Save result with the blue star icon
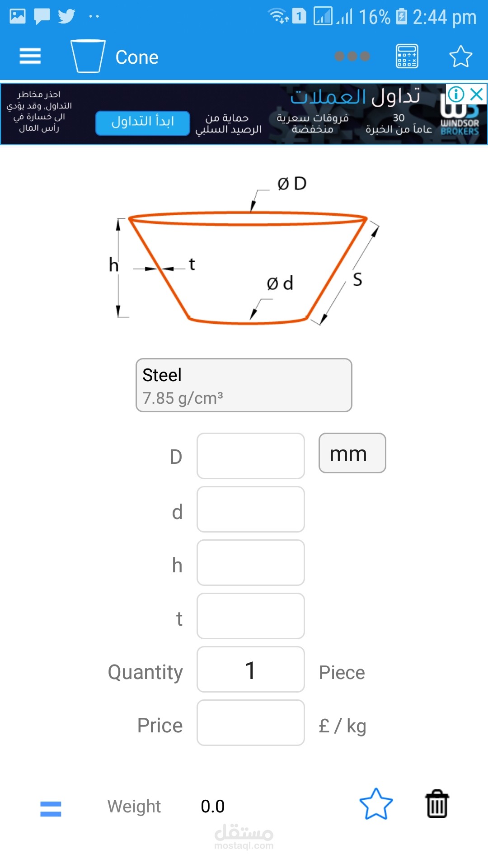 (376, 805)
